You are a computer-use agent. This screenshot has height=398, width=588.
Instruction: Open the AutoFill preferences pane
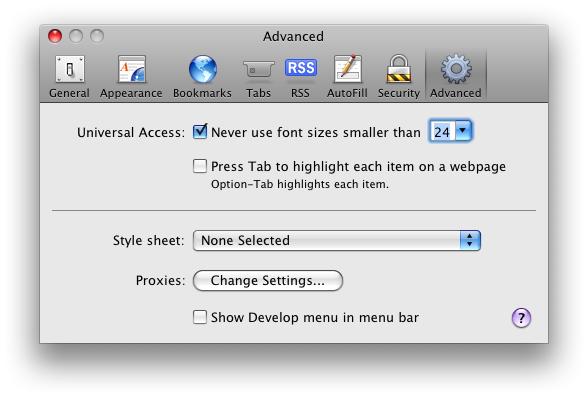click(x=347, y=76)
